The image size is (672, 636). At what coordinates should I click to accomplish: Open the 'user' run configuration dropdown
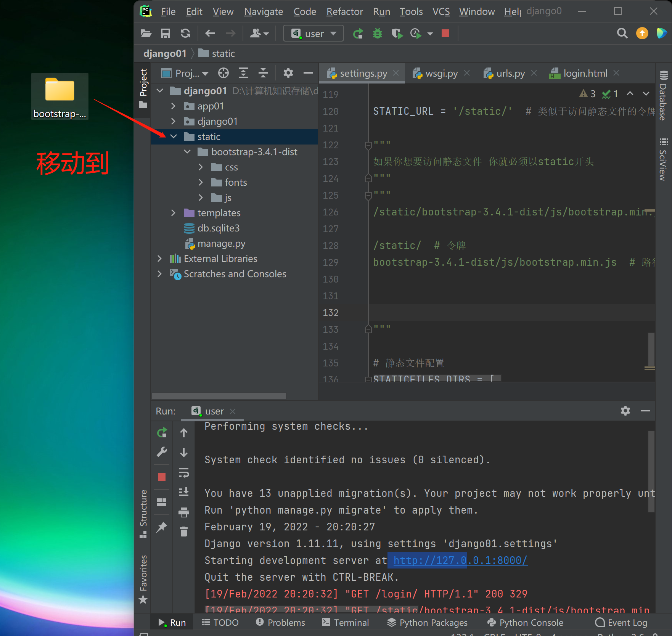point(313,34)
